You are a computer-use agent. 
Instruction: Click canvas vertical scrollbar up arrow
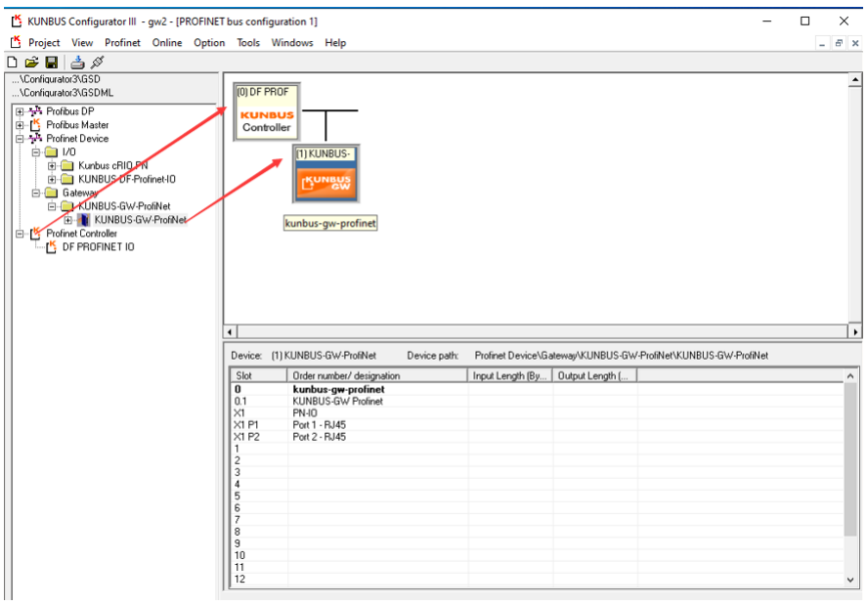(855, 80)
